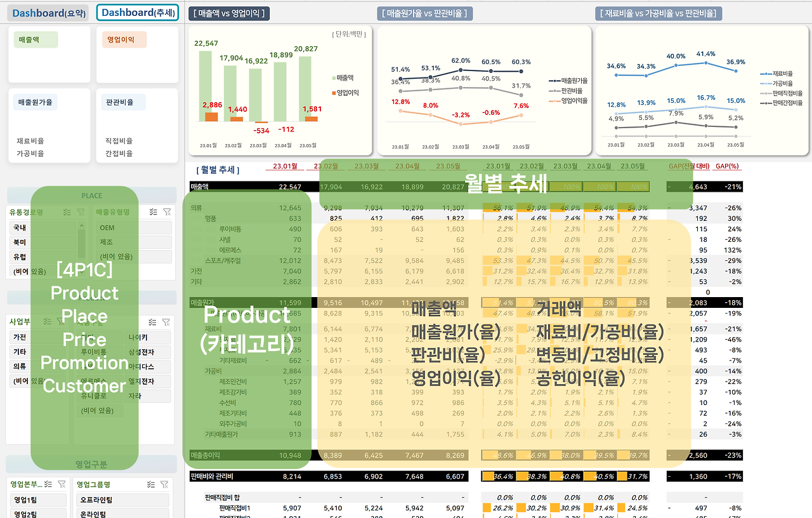The image size is (812, 518).
Task: Click the 재료비율 text in the 매출원가율 card
Action: click(x=30, y=141)
